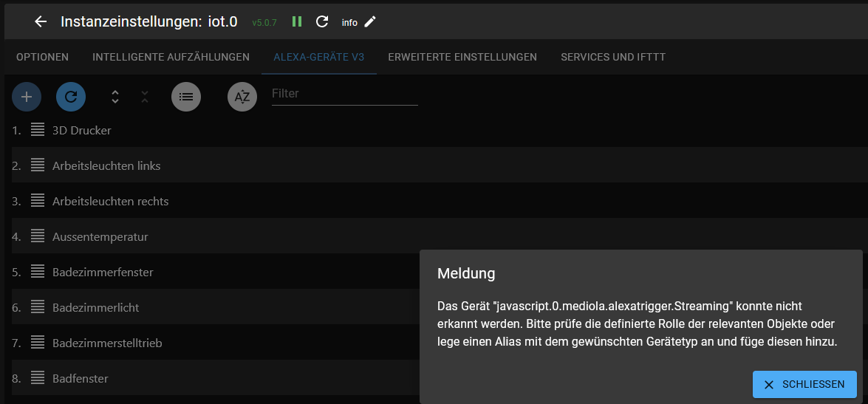Go to the Services und IFTTT tab
The image size is (868, 404).
tap(613, 57)
